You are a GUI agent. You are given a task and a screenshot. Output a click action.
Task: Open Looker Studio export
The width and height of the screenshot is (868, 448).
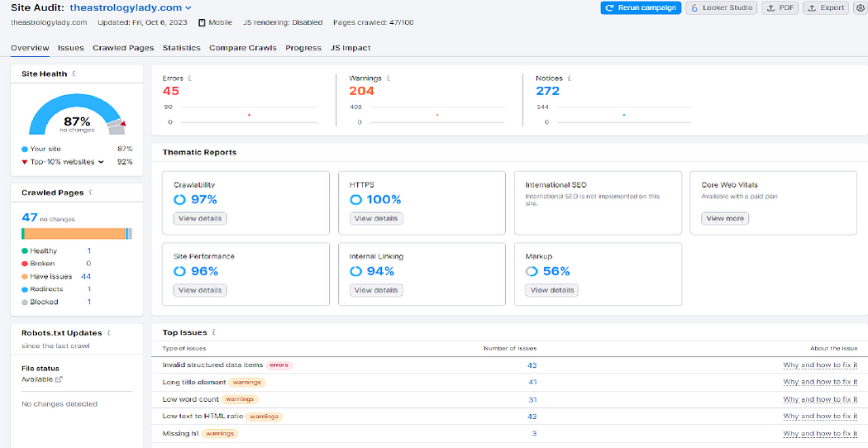(722, 7)
